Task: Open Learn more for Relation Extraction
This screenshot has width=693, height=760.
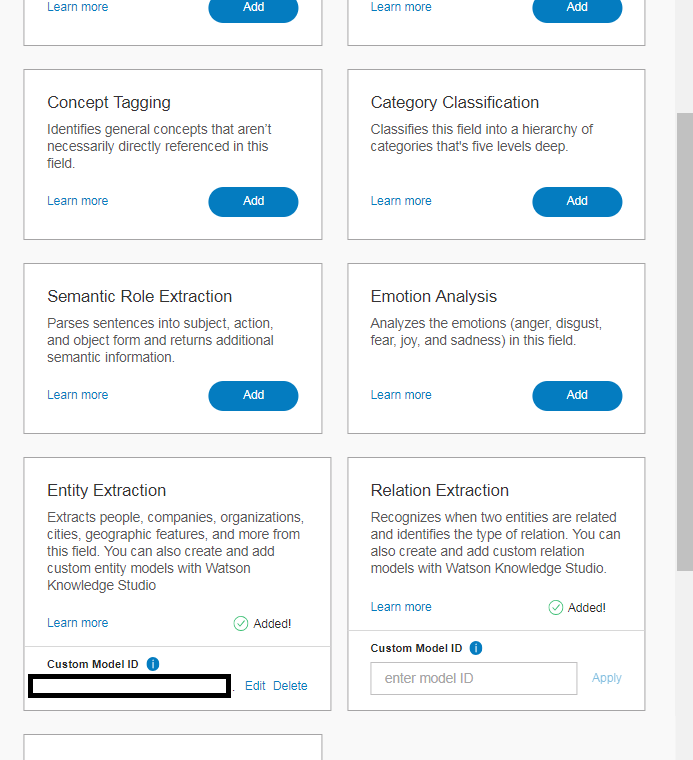Action: coord(401,607)
